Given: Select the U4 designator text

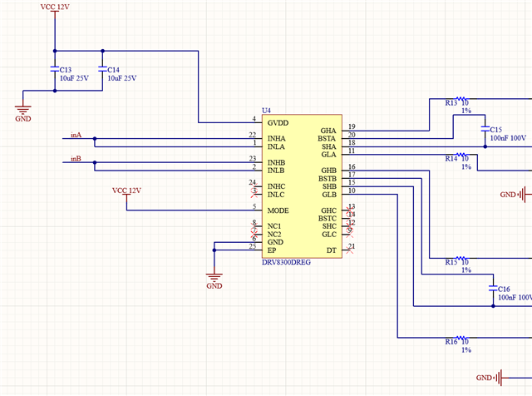Looking at the screenshot, I should (266, 111).
